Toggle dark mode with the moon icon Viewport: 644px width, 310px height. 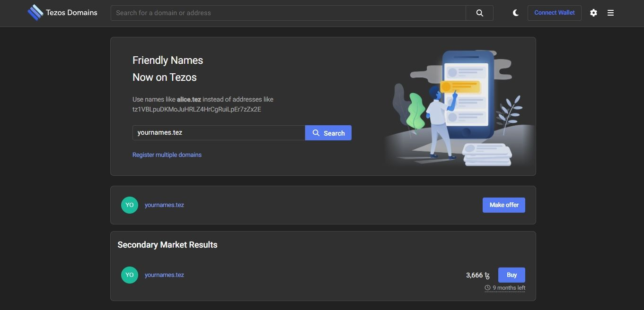[x=515, y=13]
